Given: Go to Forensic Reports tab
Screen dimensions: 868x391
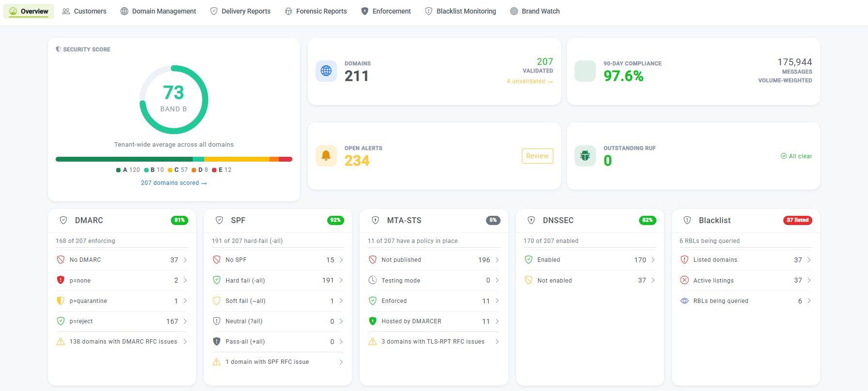Looking at the screenshot, I should pyautogui.click(x=316, y=11).
